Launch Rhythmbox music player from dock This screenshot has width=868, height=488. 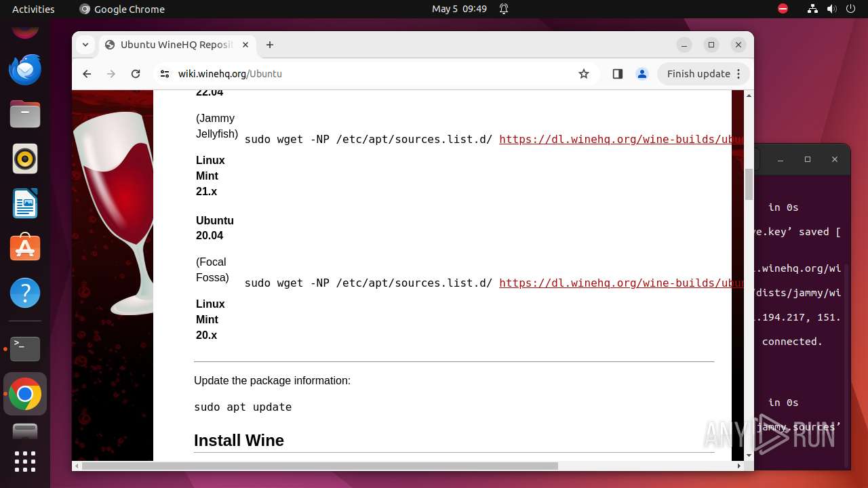tap(25, 159)
